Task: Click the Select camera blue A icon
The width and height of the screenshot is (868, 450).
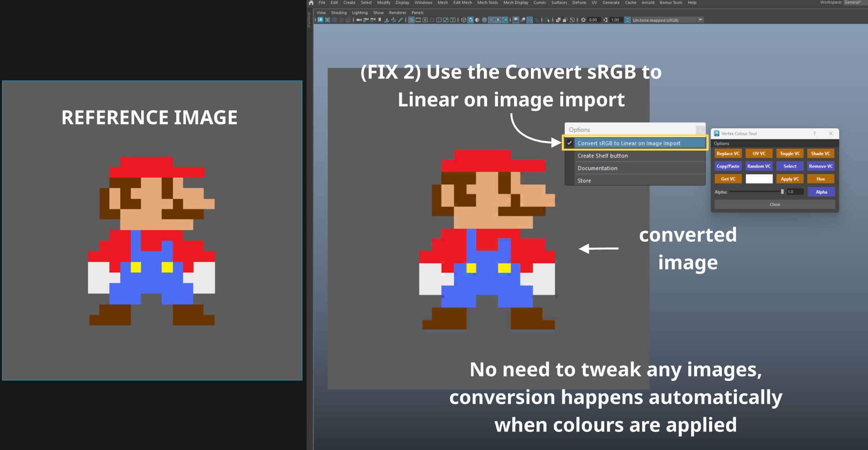Action: tap(321, 20)
